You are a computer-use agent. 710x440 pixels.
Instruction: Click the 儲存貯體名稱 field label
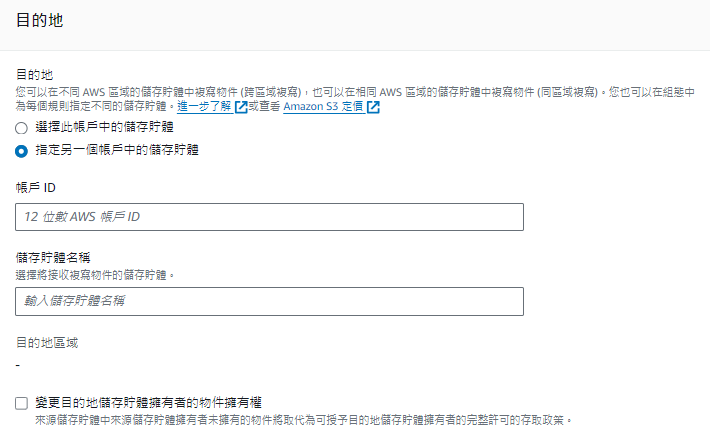[53, 258]
